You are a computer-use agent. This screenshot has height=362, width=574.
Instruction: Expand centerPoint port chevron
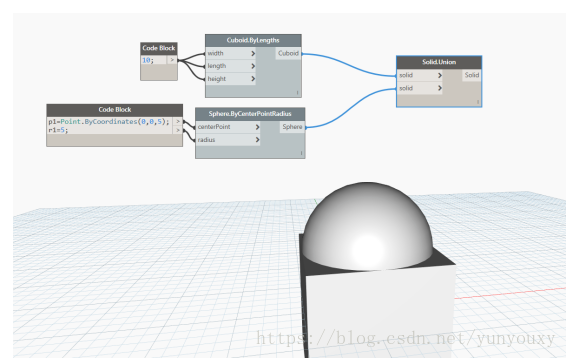(257, 127)
